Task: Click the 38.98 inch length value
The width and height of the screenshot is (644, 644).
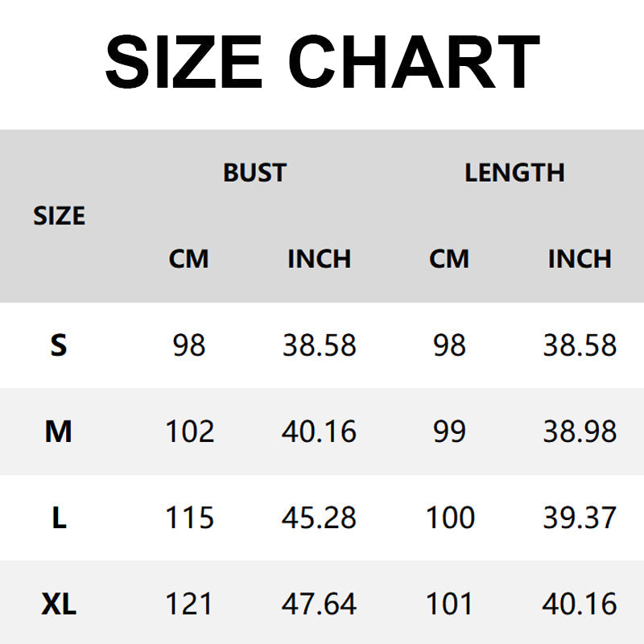Action: point(580,432)
